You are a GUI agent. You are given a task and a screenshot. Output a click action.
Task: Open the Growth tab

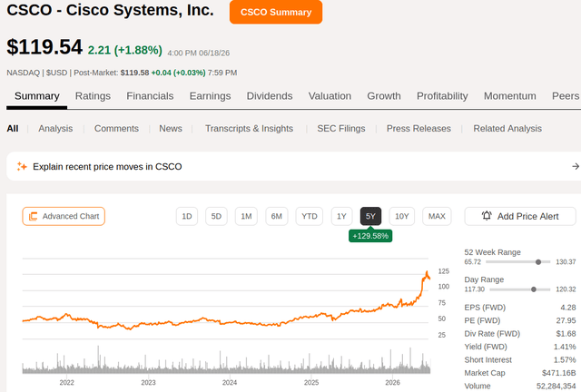(384, 96)
